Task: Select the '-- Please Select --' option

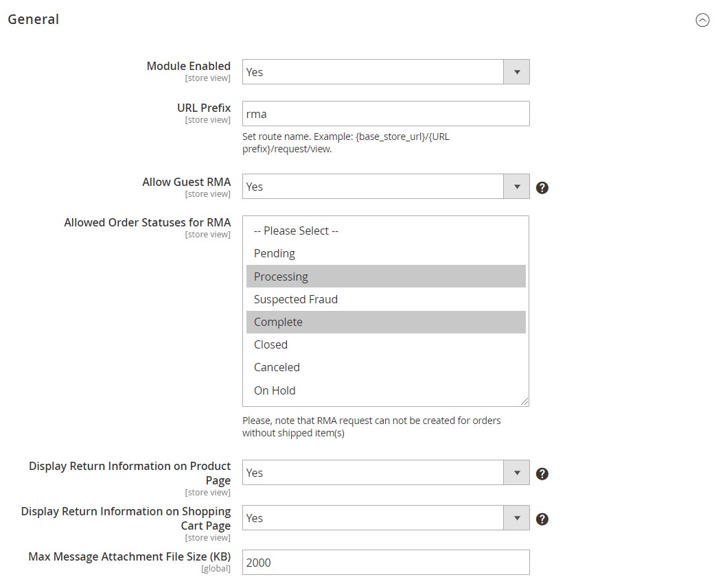Action: (386, 231)
